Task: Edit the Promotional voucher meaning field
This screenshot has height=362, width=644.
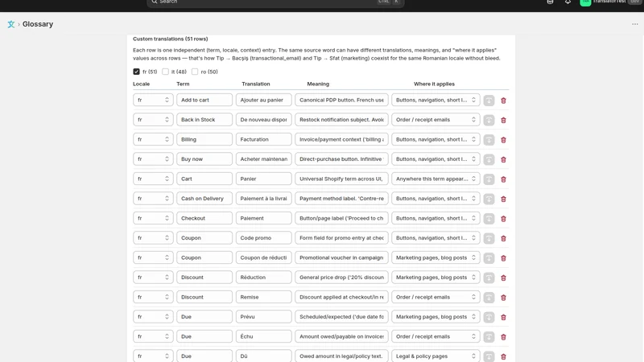Action: point(341,257)
